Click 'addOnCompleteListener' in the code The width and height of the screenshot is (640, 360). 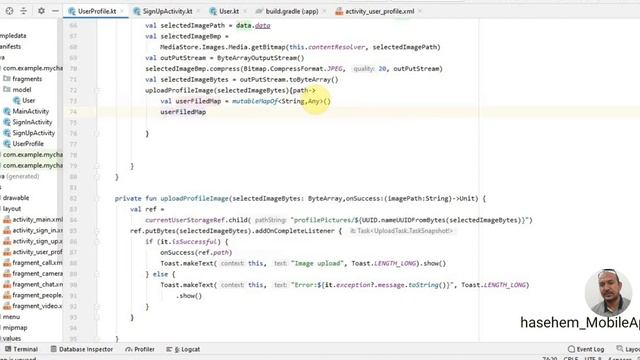pyautogui.click(x=295, y=231)
